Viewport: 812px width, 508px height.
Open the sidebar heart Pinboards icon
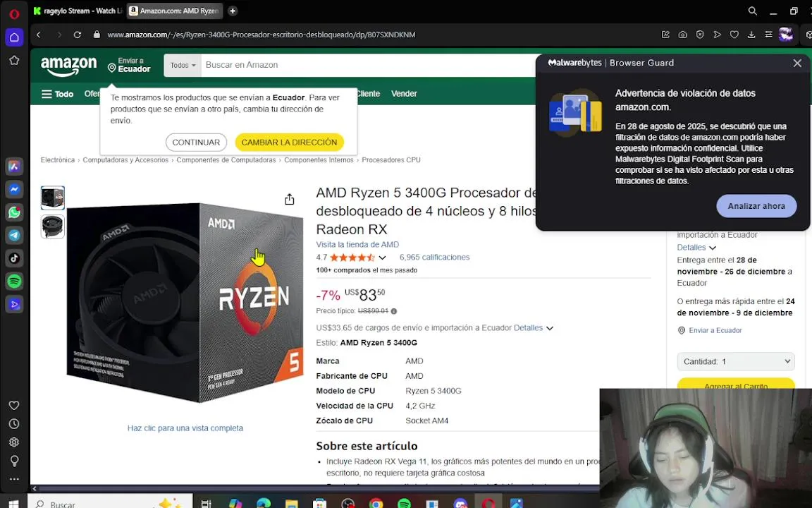(14, 406)
